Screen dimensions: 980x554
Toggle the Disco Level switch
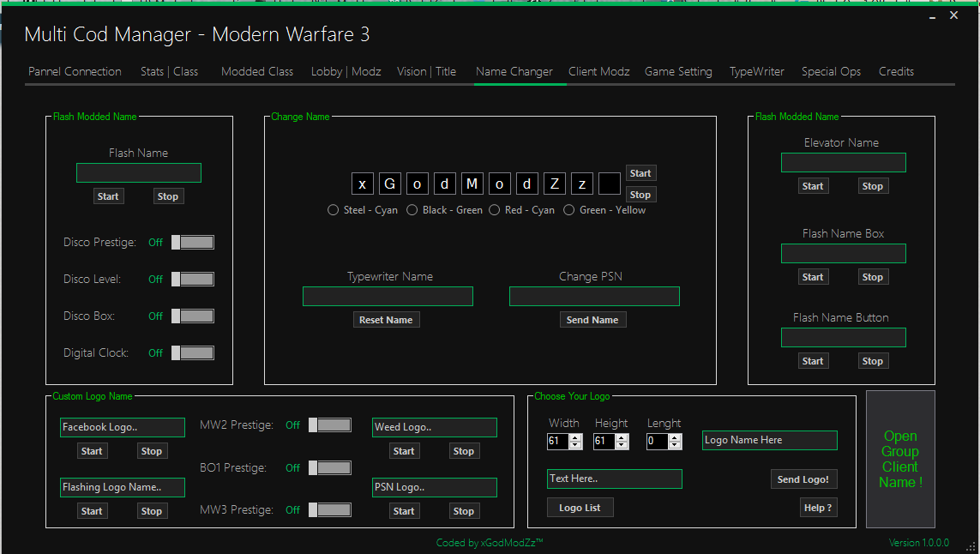point(193,279)
